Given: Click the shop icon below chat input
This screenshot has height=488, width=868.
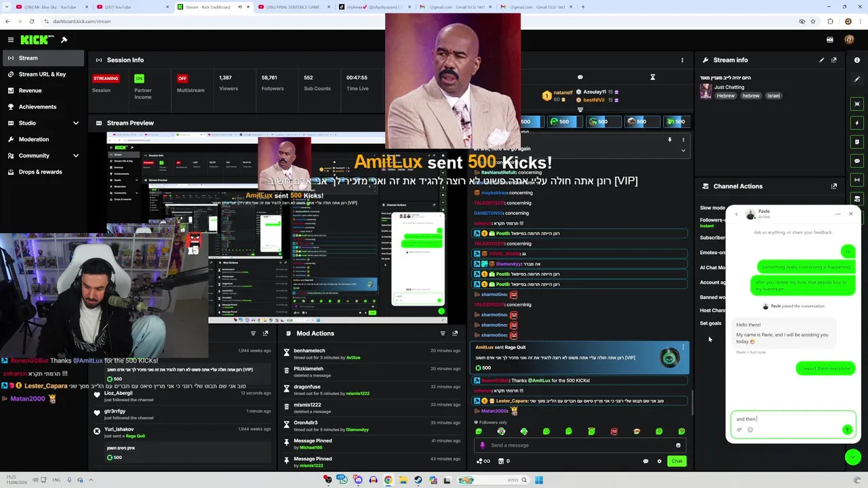Looking at the screenshot, I should tap(501, 461).
